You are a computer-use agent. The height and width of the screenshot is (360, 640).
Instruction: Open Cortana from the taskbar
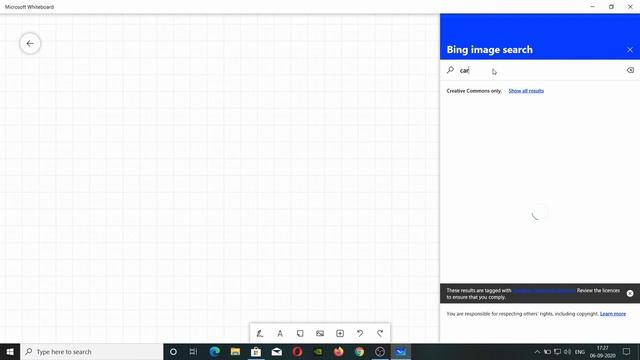point(173,352)
